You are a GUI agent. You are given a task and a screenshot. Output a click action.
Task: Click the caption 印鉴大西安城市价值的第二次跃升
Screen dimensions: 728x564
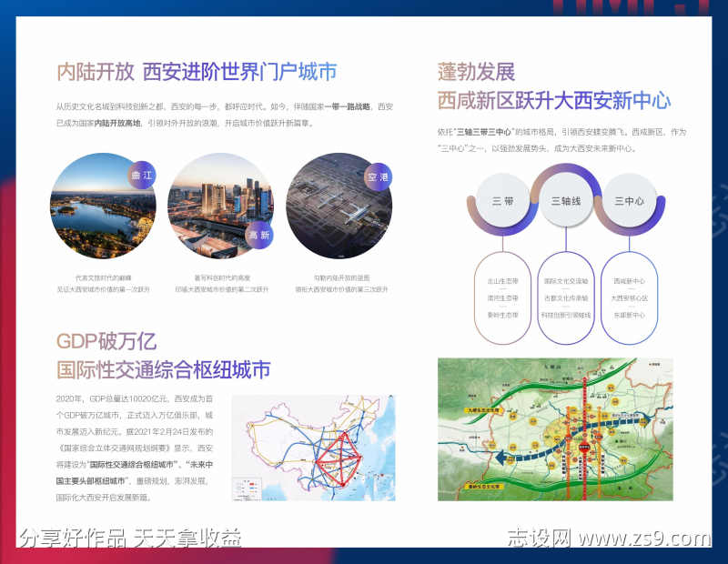(221, 289)
